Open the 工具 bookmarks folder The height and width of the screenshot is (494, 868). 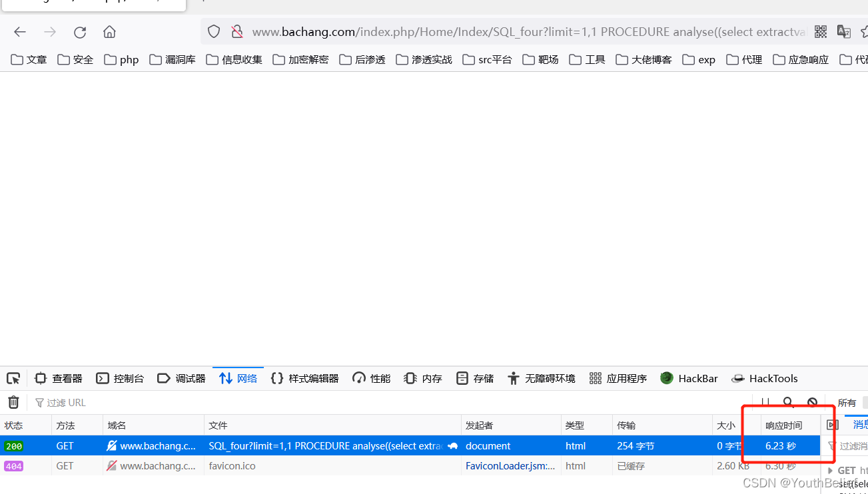pyautogui.click(x=587, y=59)
